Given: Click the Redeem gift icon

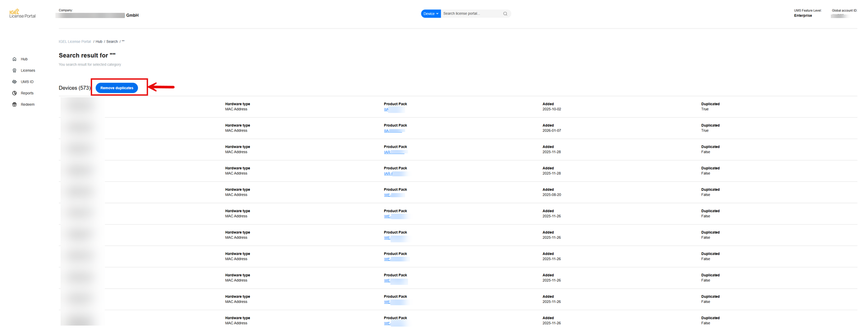Looking at the screenshot, I should [x=14, y=104].
